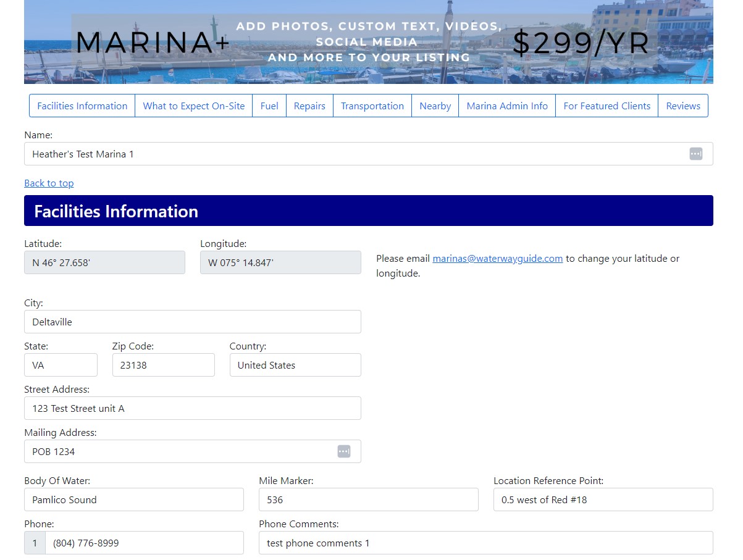This screenshot has width=743, height=560.
Task: View the Nearby tab
Action: pos(435,106)
